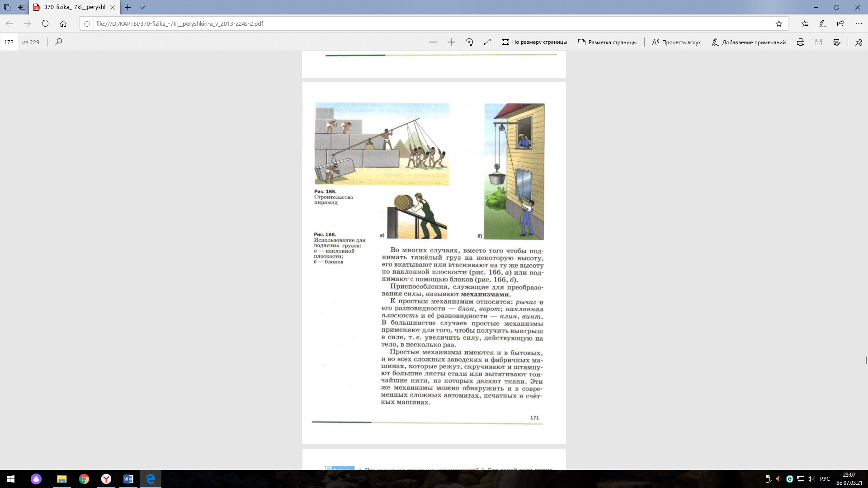Click Прочесть вслух button
This screenshot has height=488, width=868.
click(676, 42)
